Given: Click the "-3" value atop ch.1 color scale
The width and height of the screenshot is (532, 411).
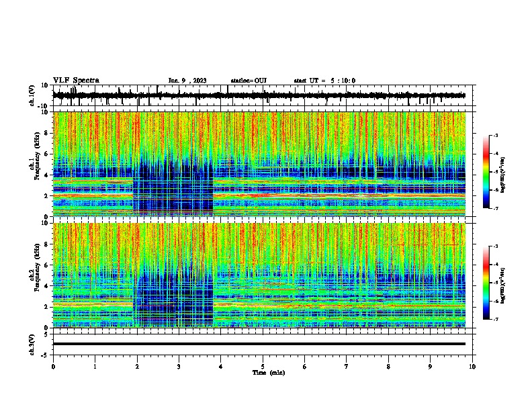Looking at the screenshot, I should [x=495, y=135].
